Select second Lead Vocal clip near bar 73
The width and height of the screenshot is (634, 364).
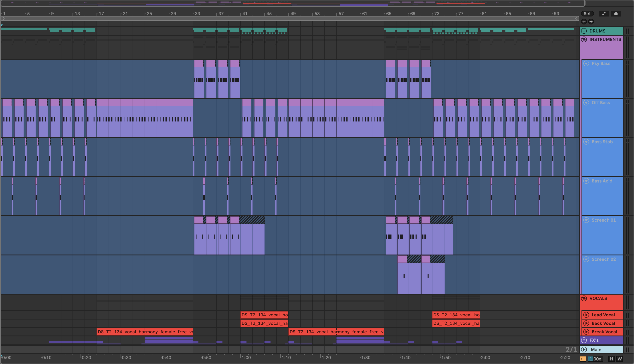(x=456, y=315)
